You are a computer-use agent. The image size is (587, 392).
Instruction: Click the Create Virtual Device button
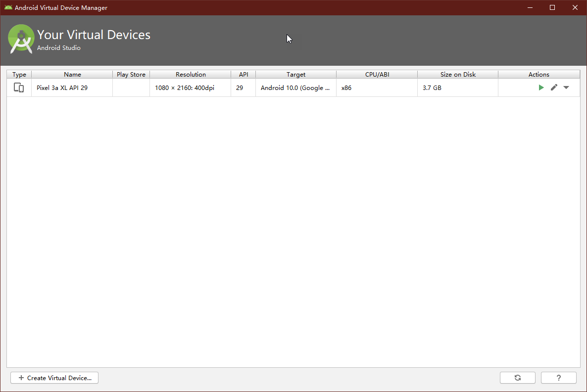pyautogui.click(x=54, y=377)
